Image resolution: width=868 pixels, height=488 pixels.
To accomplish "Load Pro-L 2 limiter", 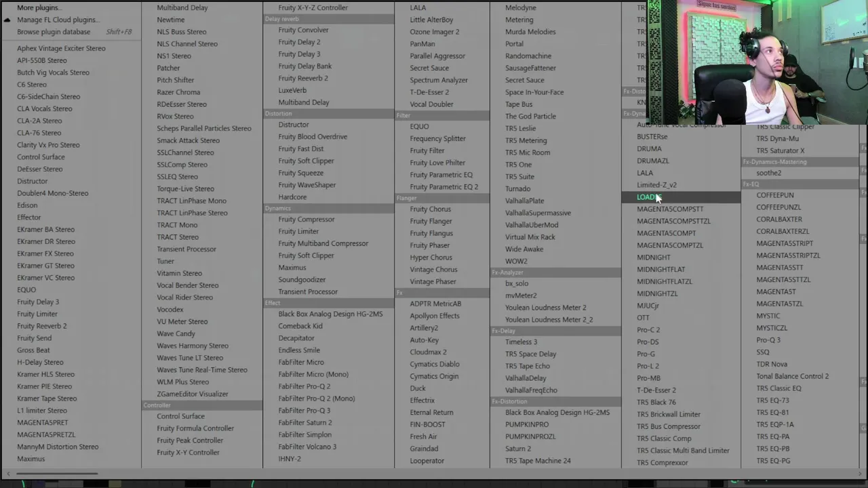I will 648,366.
